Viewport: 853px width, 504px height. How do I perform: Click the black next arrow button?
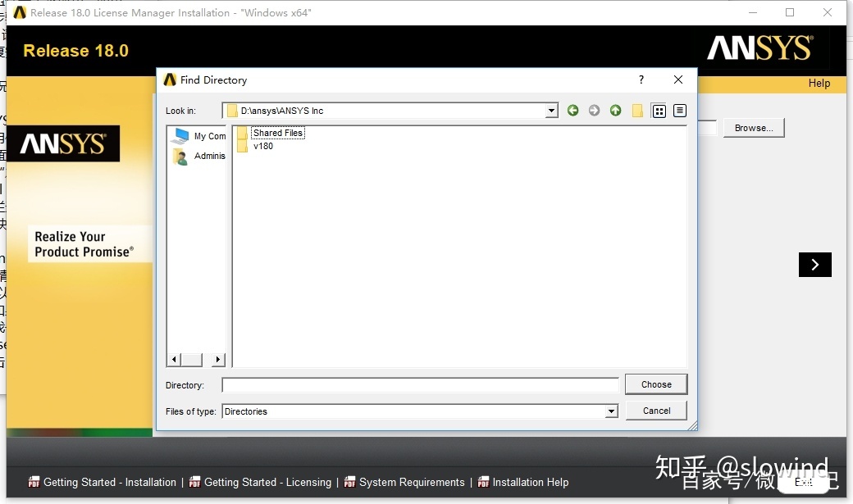click(x=815, y=265)
